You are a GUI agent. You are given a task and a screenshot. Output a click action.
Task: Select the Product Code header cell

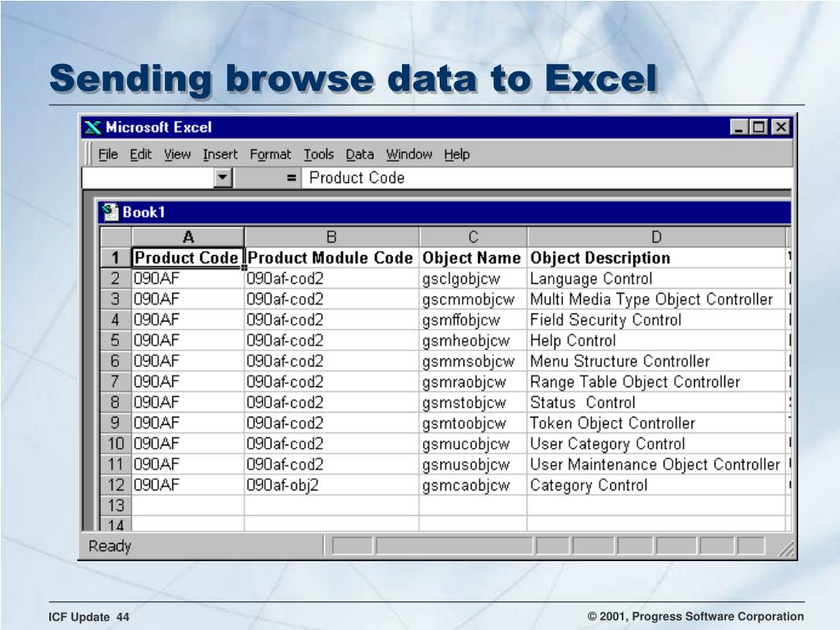point(188,258)
